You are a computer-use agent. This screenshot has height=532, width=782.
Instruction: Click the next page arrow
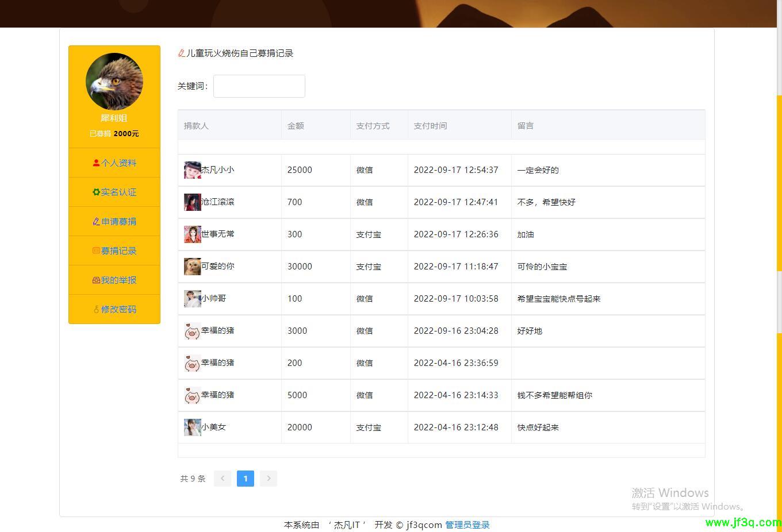point(268,478)
